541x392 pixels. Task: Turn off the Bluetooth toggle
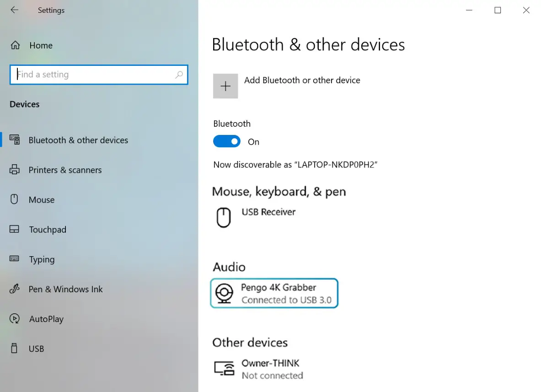pyautogui.click(x=227, y=141)
